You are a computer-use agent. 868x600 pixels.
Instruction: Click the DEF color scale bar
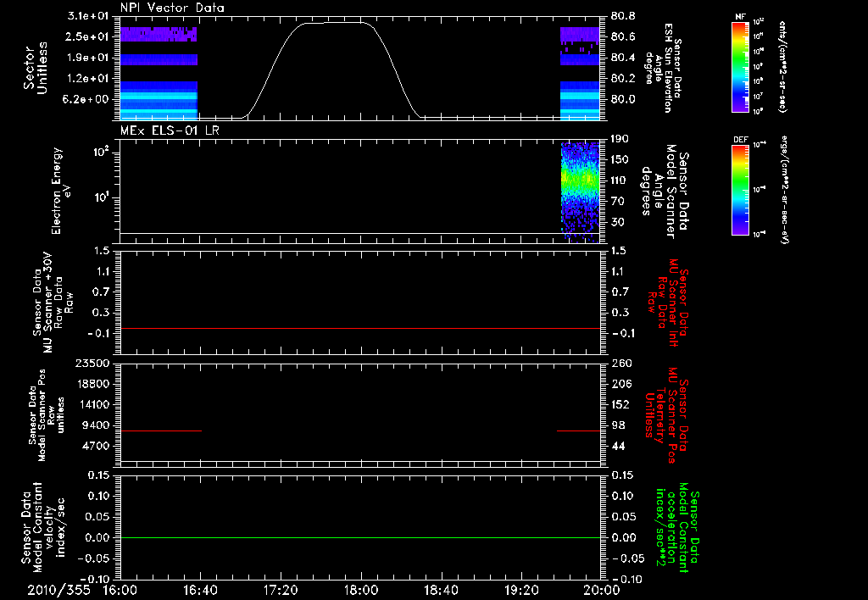(741, 190)
